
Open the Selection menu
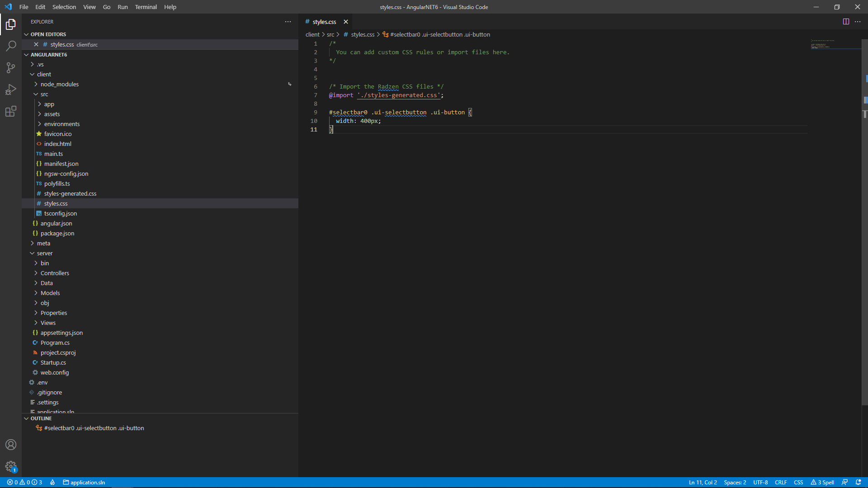pyautogui.click(x=64, y=7)
